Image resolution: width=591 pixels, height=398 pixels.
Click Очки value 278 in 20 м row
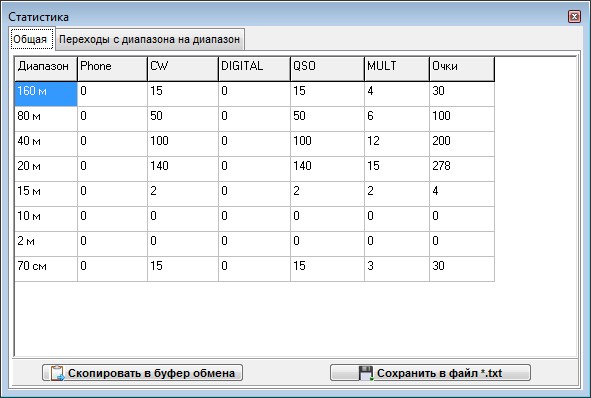click(x=462, y=169)
